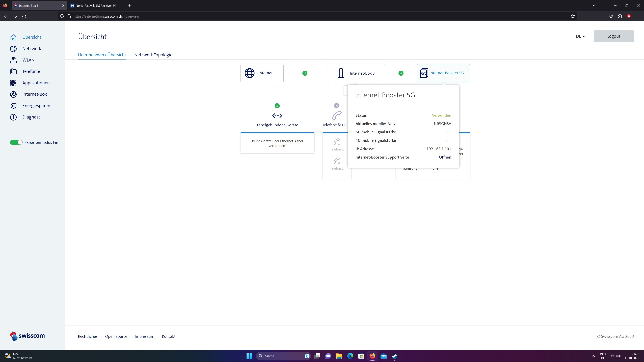This screenshot has height=362, width=644.
Task: Select the Internet globe tile
Action: coord(262,73)
